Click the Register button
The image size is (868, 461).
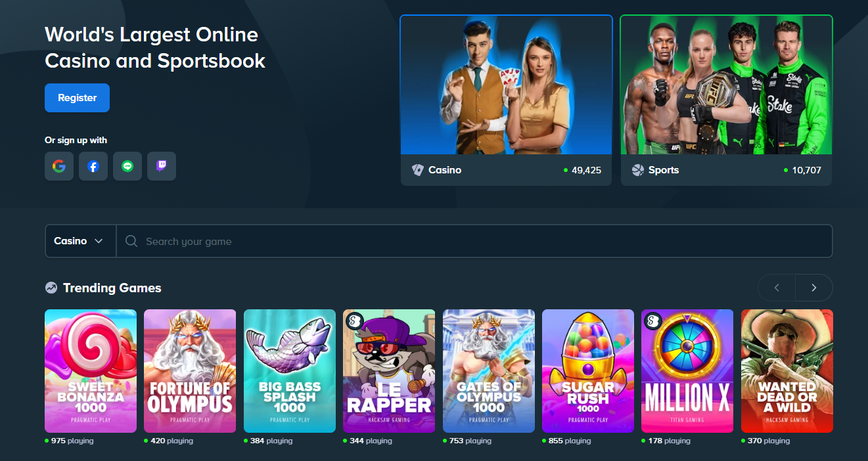77,97
